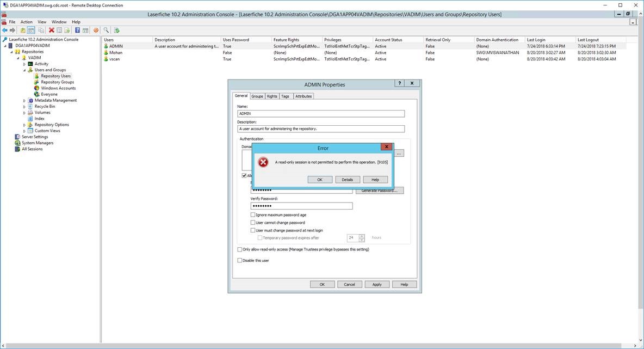Image resolution: width=644 pixels, height=349 pixels.
Task: Expand the Activity node
Action: click(x=24, y=64)
